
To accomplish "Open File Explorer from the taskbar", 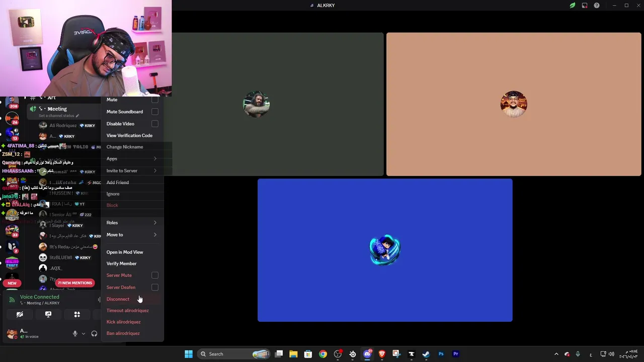I will pos(293,354).
